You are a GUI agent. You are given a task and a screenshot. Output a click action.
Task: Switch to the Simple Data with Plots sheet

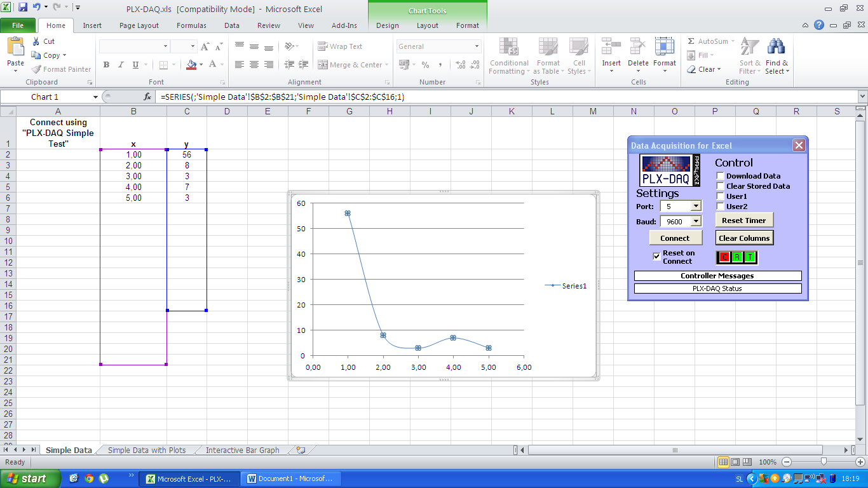147,450
